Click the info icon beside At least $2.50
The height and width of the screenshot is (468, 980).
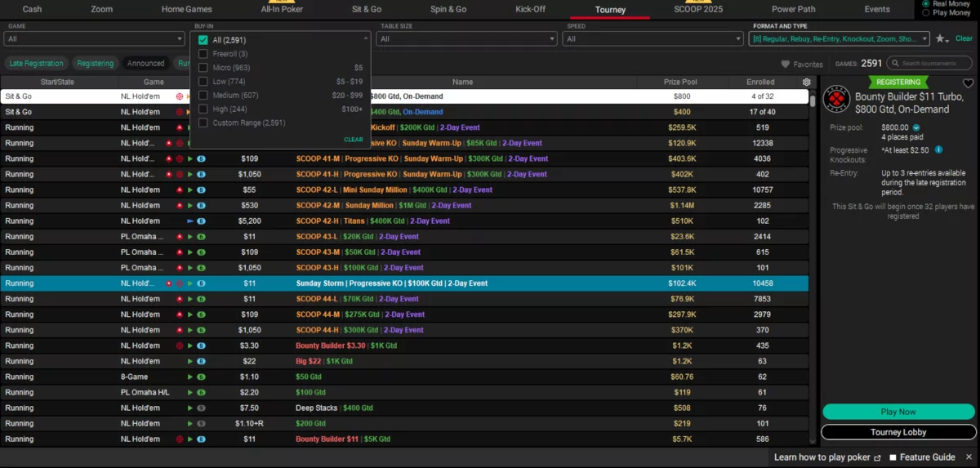click(x=938, y=149)
